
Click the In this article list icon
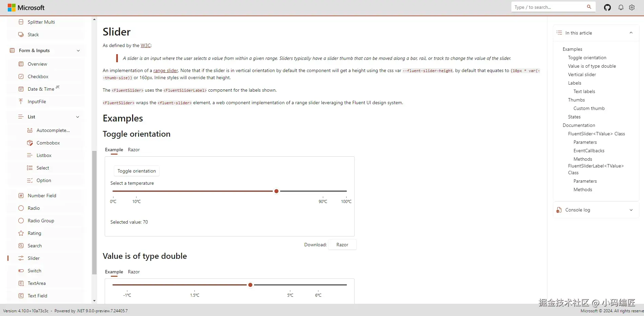tap(559, 33)
